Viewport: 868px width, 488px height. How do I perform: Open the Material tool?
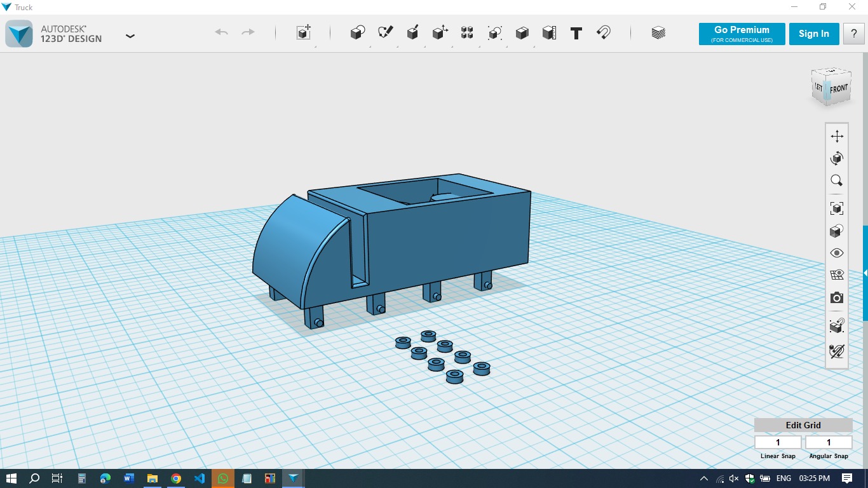click(x=658, y=32)
